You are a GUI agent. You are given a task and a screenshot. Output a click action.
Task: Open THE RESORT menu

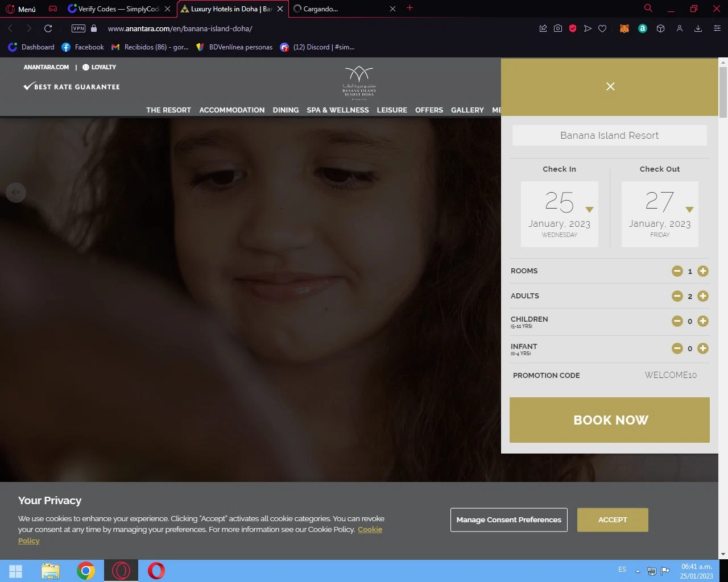168,110
